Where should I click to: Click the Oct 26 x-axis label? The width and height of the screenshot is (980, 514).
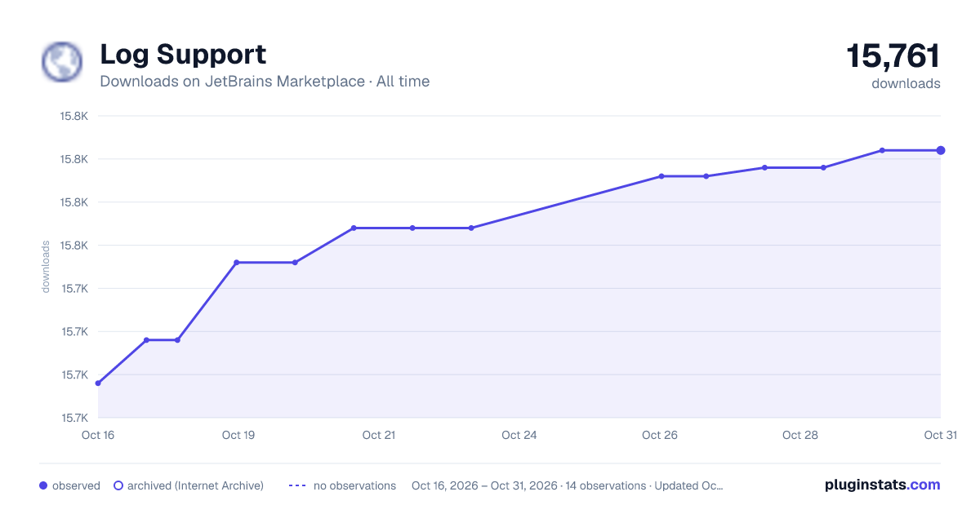(x=660, y=435)
